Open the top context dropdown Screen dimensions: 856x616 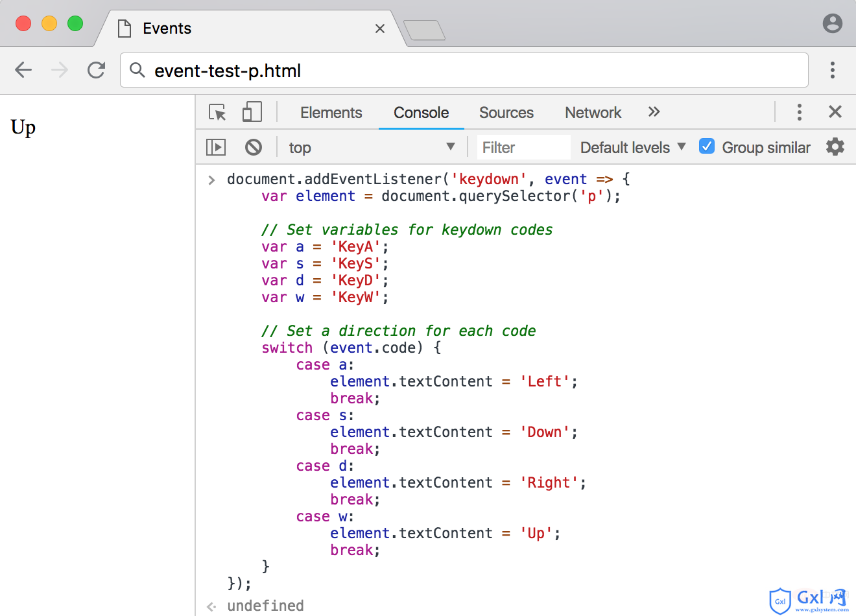(x=372, y=147)
